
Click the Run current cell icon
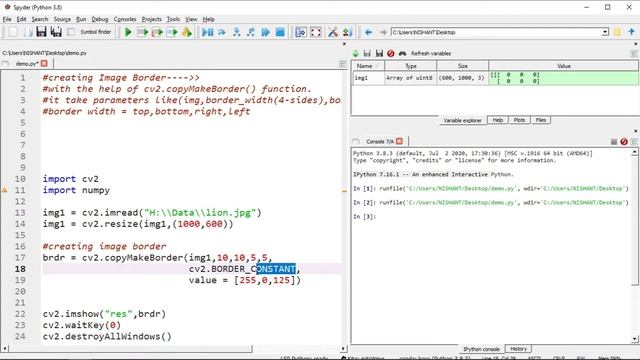[x=142, y=32]
